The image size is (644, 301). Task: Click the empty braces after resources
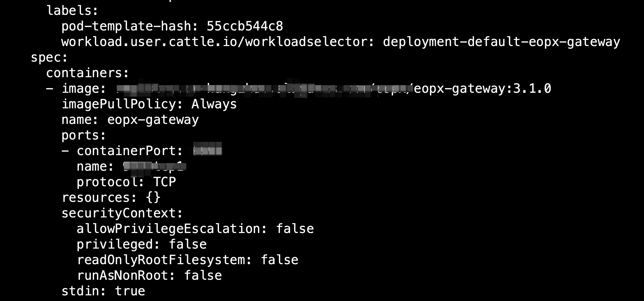153,198
